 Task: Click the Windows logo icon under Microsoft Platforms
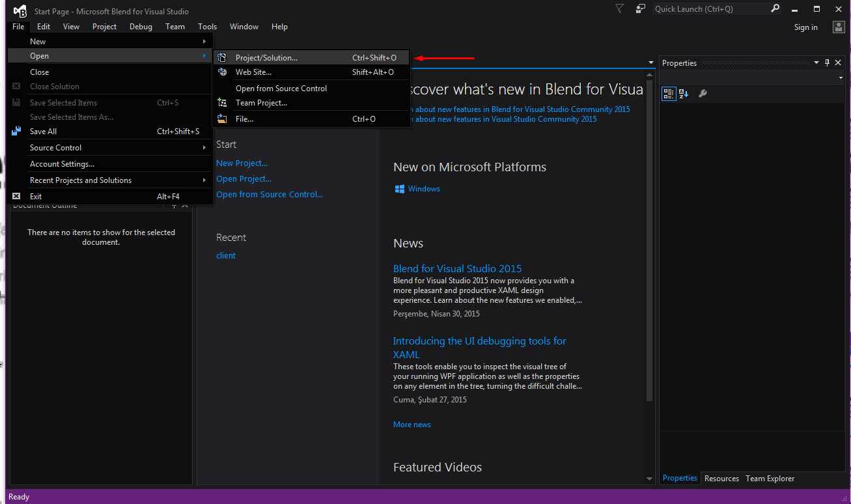pos(400,189)
